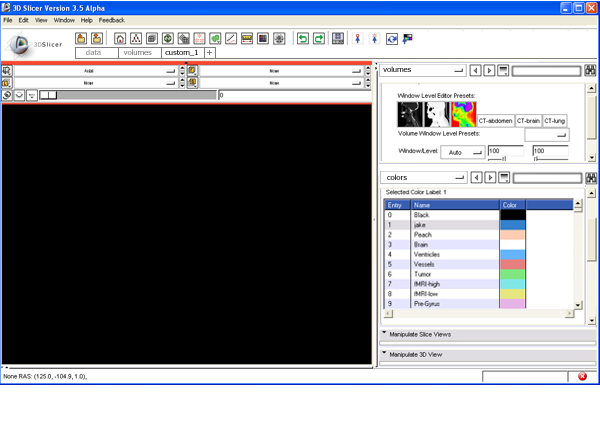Viewport: 600px width, 432px height.
Task: Apply the CT-abdomen preset
Action: [496, 121]
